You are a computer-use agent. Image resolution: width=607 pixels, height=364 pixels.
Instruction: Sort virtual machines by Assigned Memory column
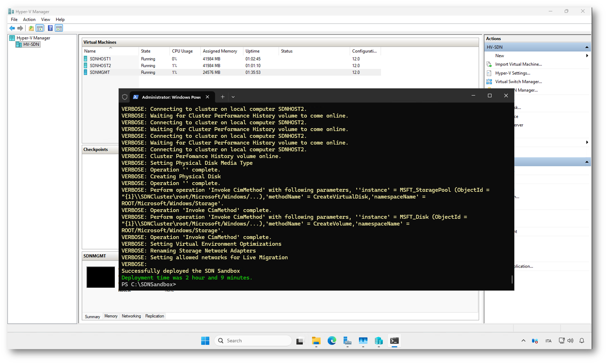click(220, 51)
